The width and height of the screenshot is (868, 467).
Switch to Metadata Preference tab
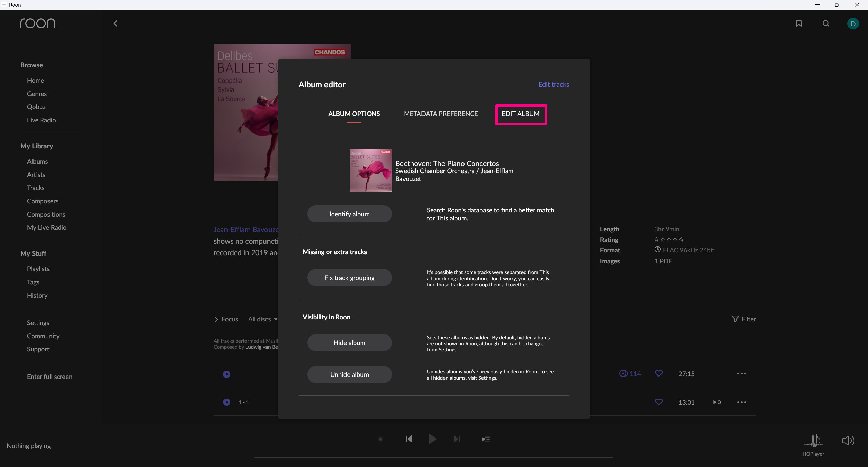pyautogui.click(x=440, y=114)
